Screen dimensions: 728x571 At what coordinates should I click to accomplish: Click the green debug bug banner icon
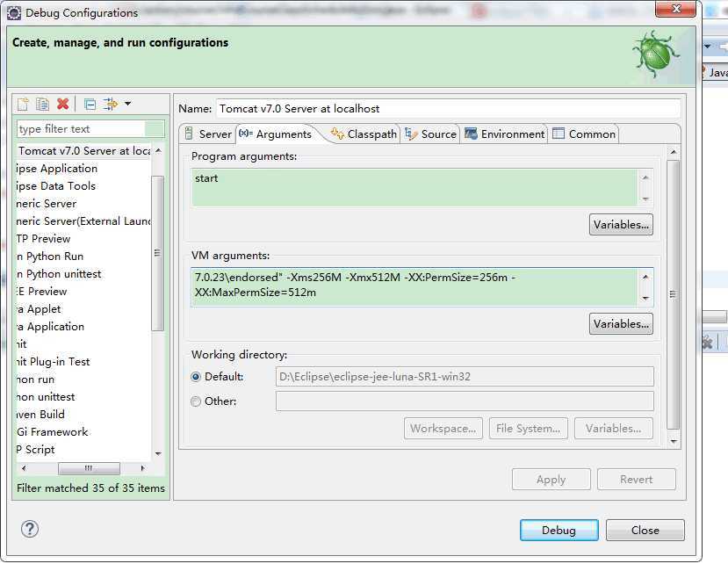point(655,54)
